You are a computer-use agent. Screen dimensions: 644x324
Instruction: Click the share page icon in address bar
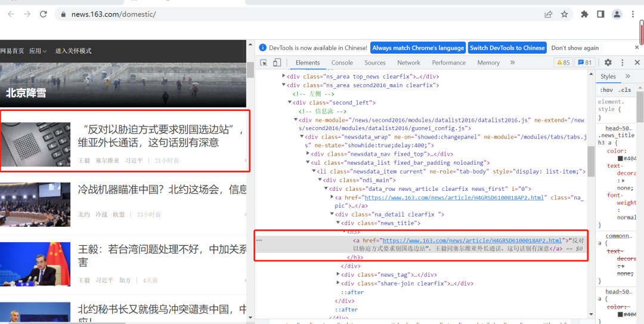pyautogui.click(x=549, y=14)
